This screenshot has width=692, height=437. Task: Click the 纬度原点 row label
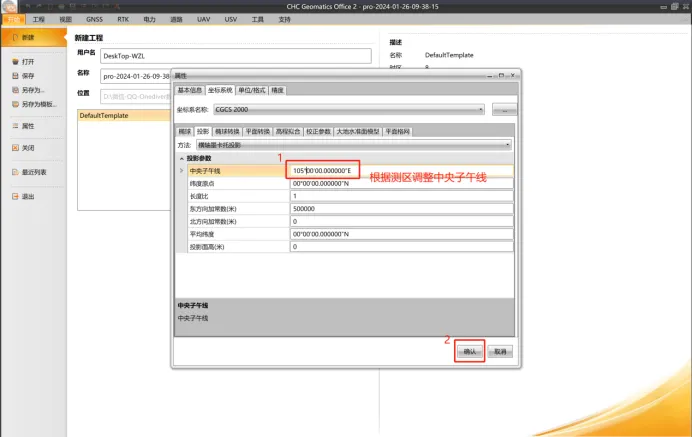click(x=202, y=184)
